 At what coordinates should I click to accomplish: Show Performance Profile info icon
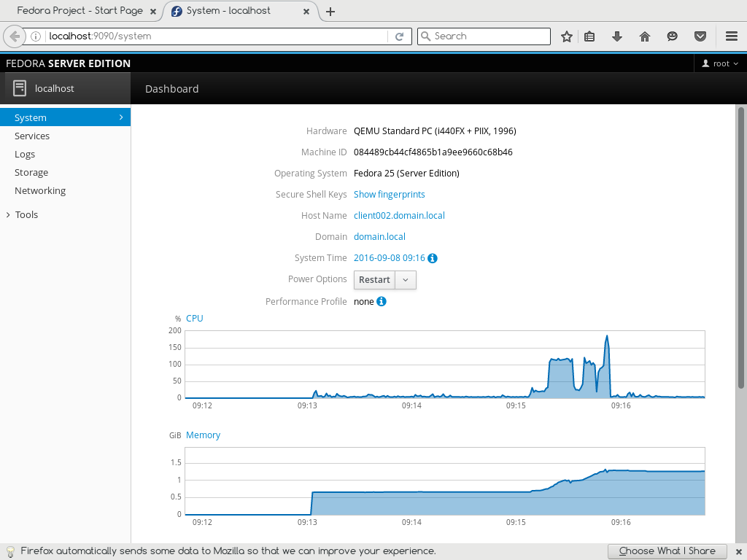[x=381, y=301]
